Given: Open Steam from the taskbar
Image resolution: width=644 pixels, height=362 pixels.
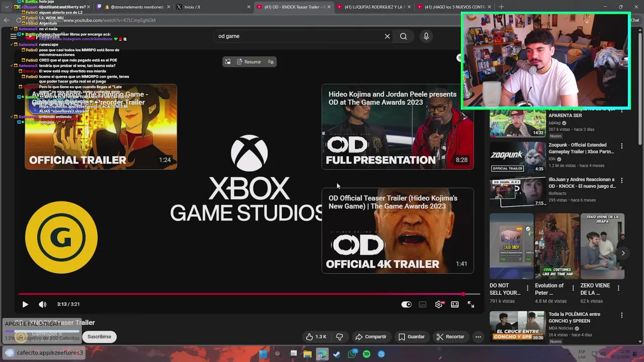Looking at the screenshot, I should point(337,354).
